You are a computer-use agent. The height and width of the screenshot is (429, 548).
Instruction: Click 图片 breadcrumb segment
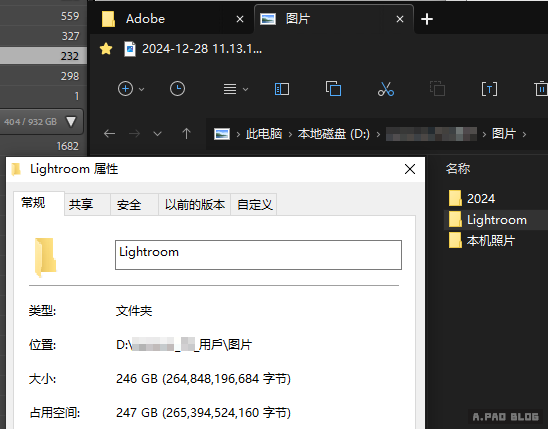coord(504,134)
